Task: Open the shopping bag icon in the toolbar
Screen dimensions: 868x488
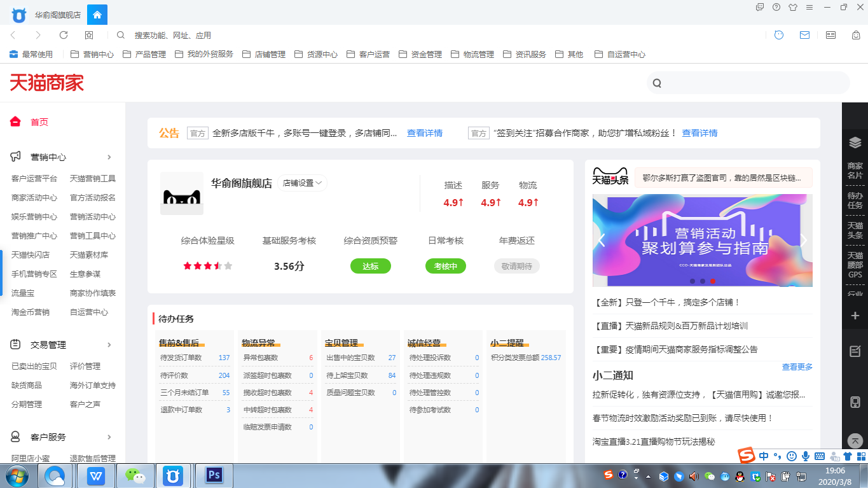Action: pos(857,35)
